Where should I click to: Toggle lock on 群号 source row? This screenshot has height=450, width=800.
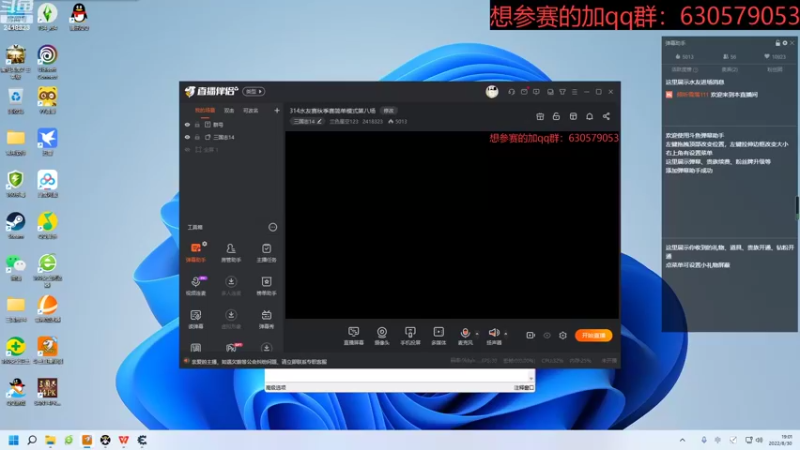197,124
